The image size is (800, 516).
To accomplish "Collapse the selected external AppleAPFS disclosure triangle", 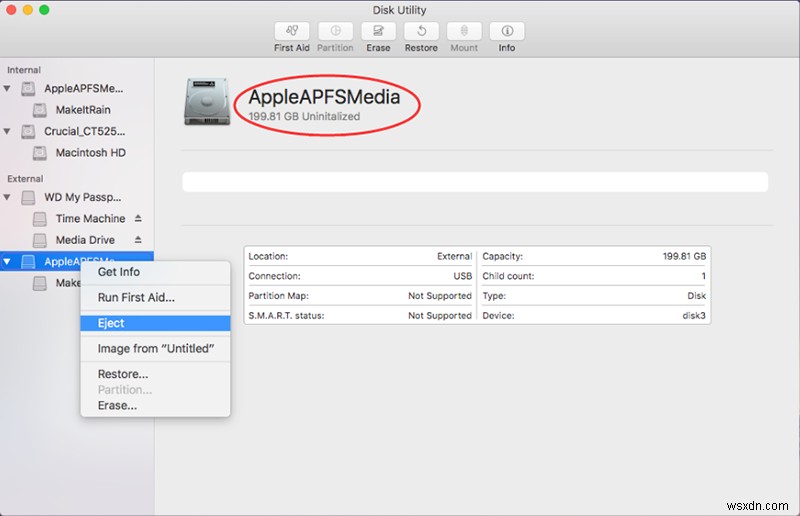I will (7, 262).
